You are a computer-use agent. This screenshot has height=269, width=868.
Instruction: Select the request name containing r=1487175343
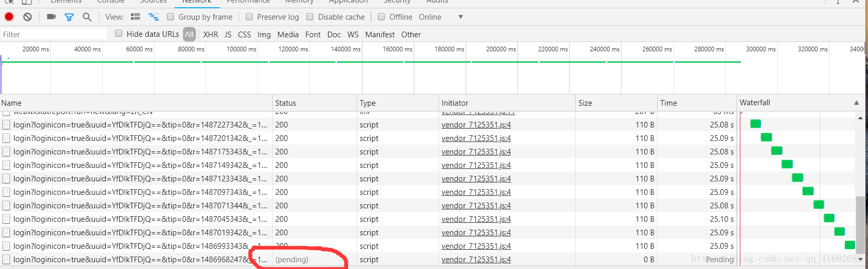(140, 152)
